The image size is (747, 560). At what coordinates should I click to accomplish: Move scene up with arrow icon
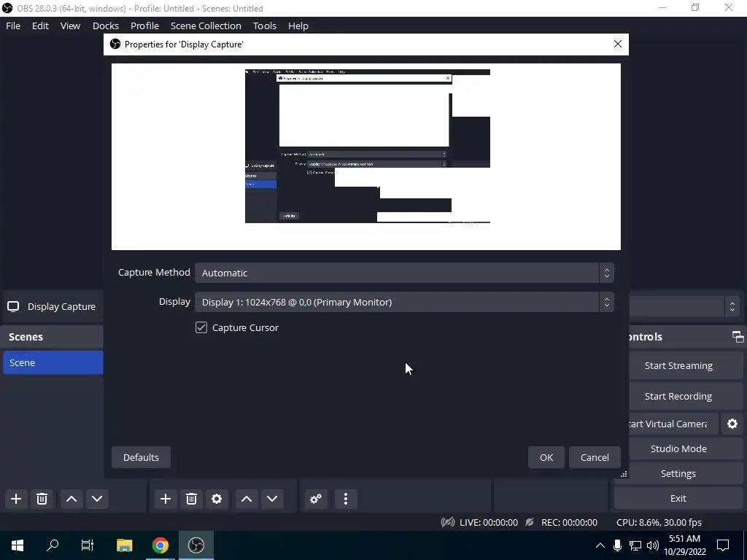pyautogui.click(x=71, y=499)
